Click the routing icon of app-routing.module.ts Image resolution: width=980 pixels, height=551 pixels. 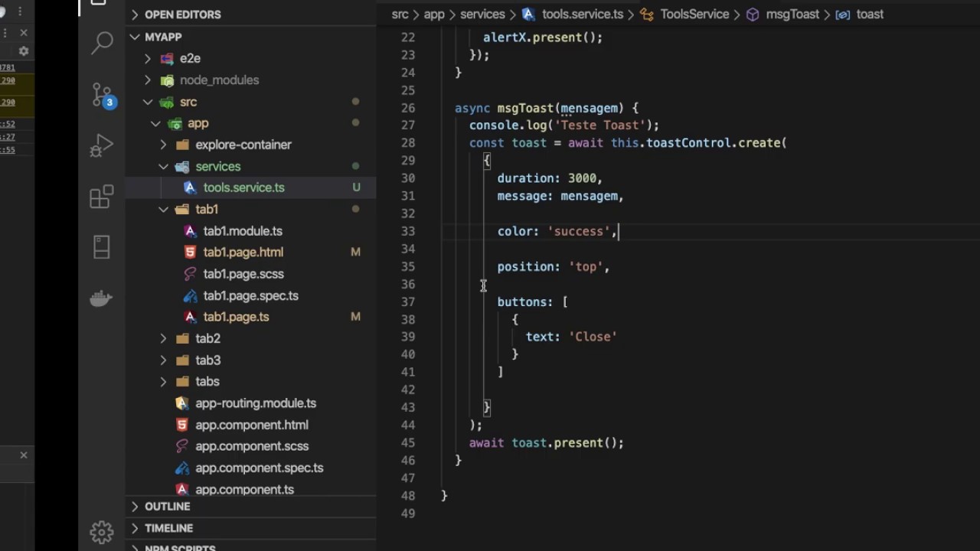point(181,403)
